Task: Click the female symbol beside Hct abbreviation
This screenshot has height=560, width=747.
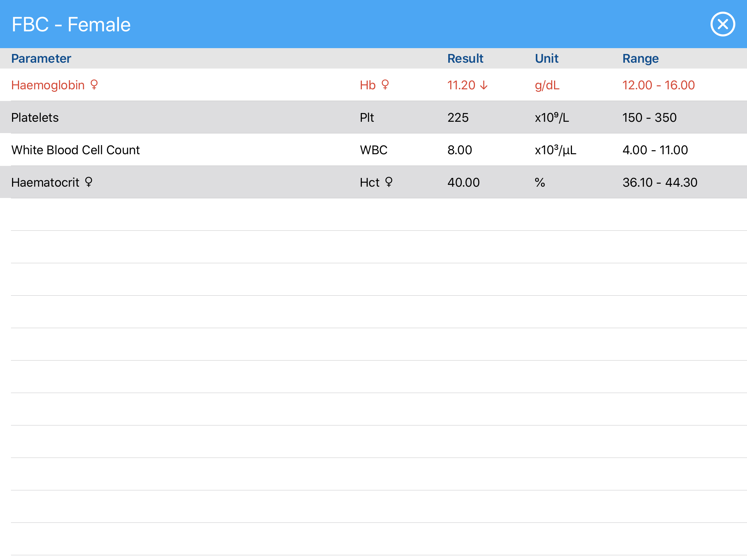Action: click(x=389, y=182)
